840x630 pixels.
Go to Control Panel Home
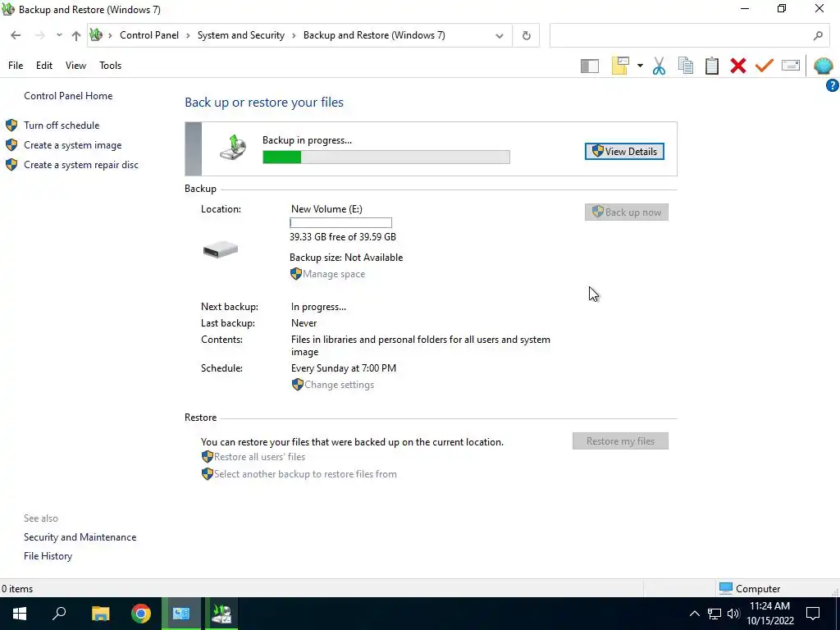point(68,96)
